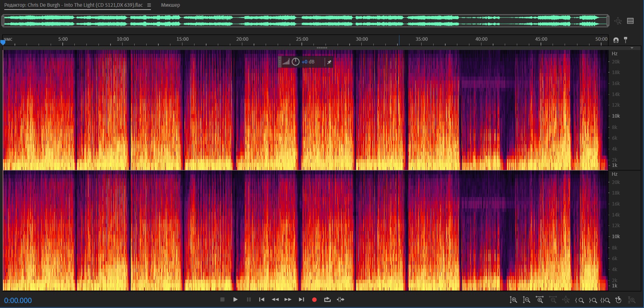The image size is (644, 308).
Task: Toggle loop playback icon
Action: point(327,300)
